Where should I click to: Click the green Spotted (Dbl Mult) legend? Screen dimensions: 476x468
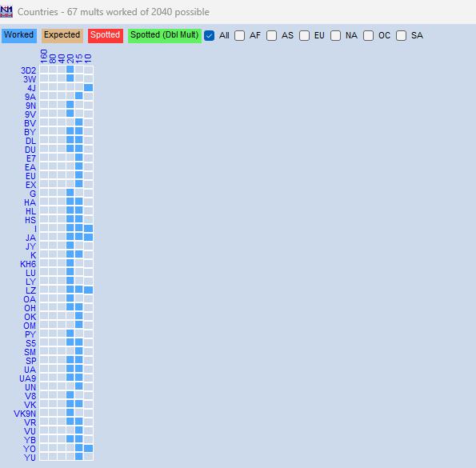[165, 35]
